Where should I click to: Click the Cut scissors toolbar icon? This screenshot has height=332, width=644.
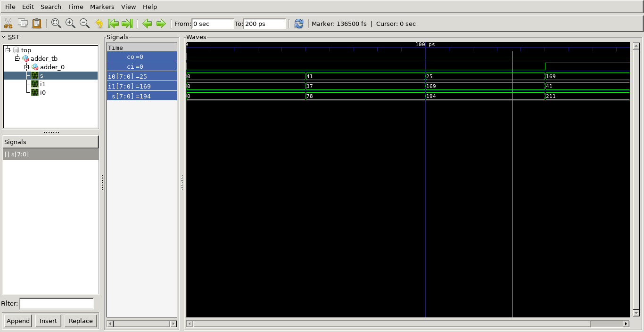[x=8, y=23]
